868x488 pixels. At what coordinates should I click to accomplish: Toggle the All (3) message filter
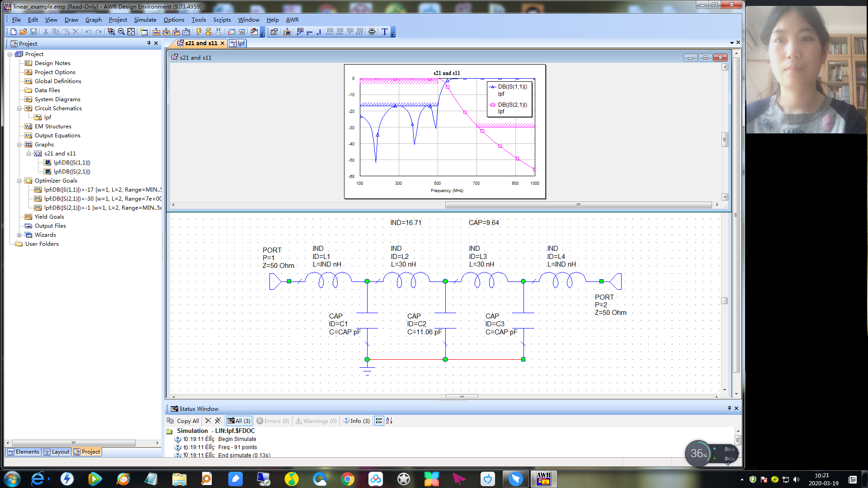click(x=239, y=421)
